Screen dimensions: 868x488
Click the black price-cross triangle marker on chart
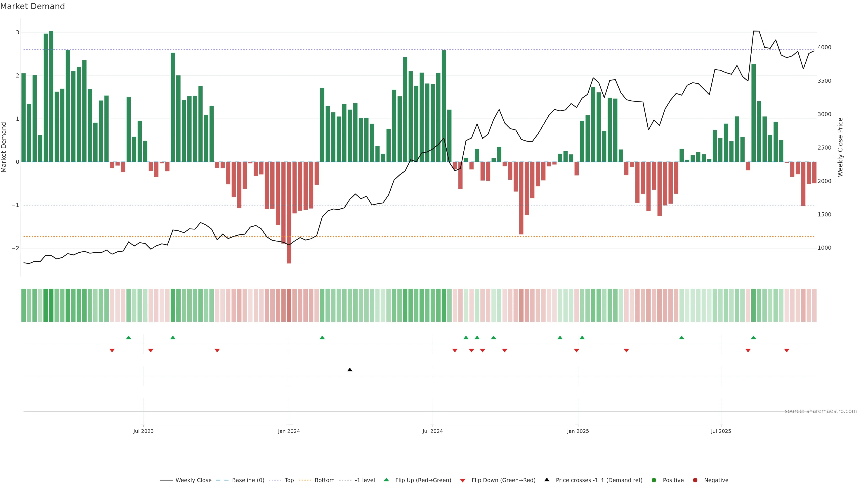point(350,370)
